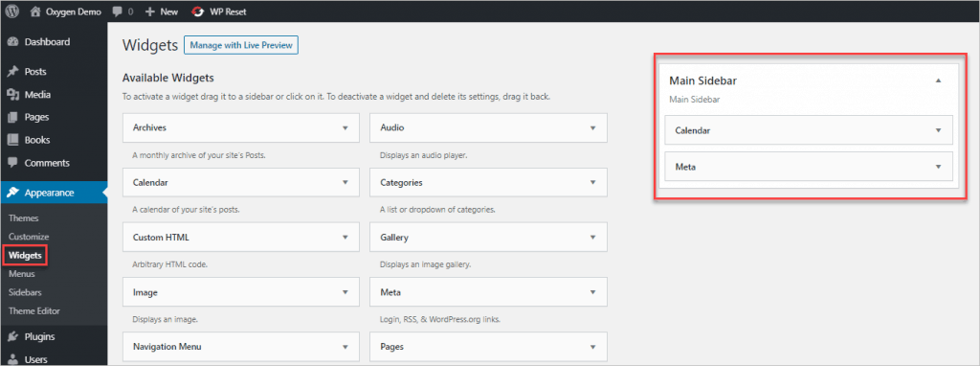The height and width of the screenshot is (366, 980).
Task: Click the Comments speech bubble sidebar icon
Action: [x=12, y=163]
